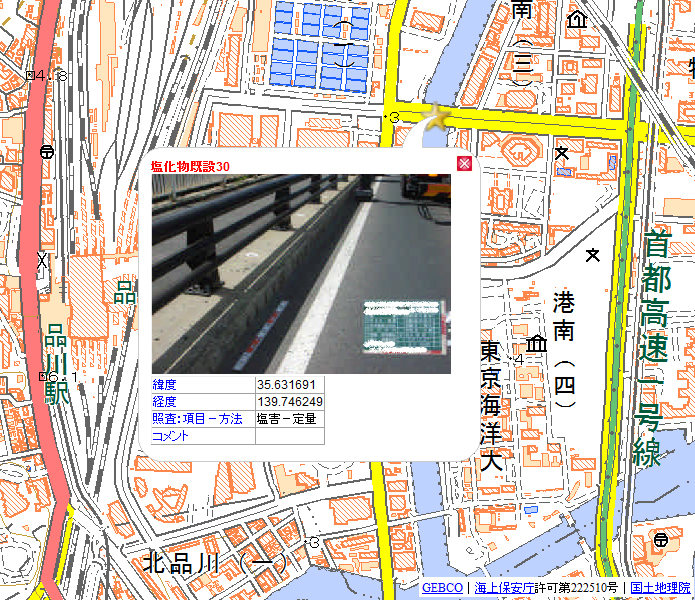Open the GEBCO attribution link

[x=442, y=588]
